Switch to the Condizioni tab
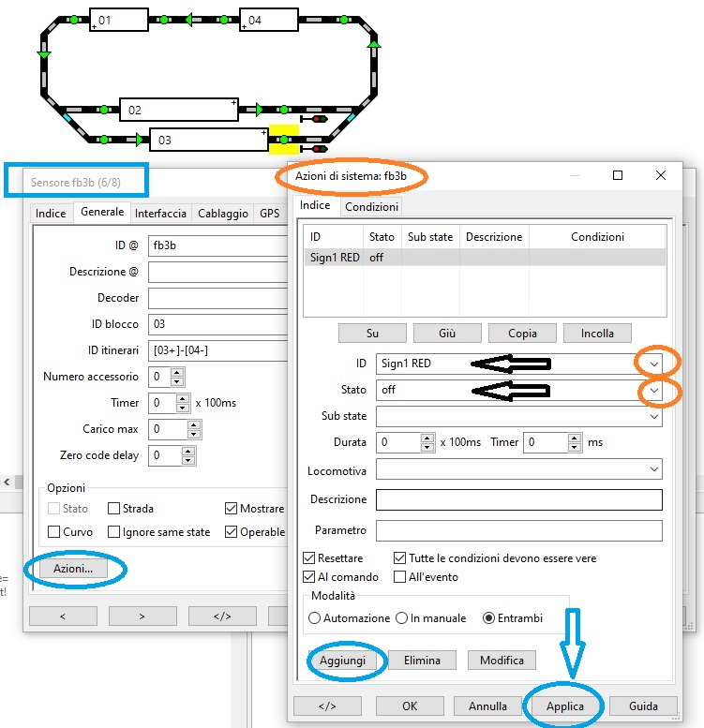The image size is (704, 728). pos(370,206)
